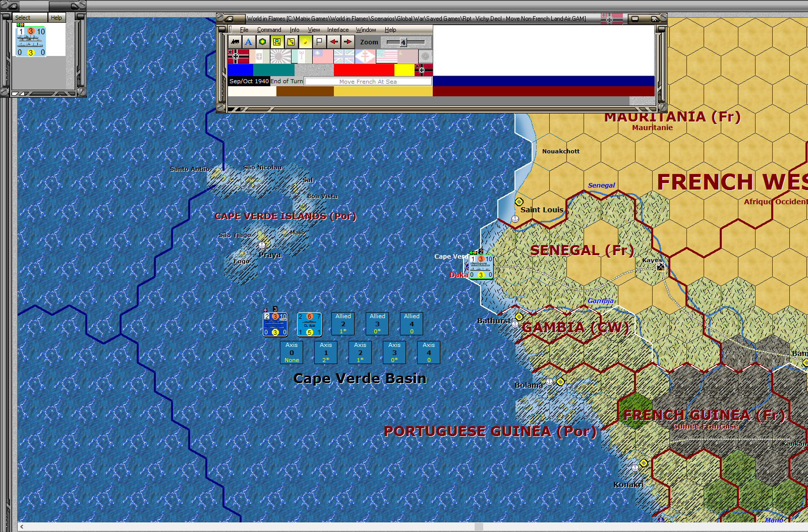808x532 pixels.
Task: Click the grey round emblem after the flags
Action: (425, 56)
